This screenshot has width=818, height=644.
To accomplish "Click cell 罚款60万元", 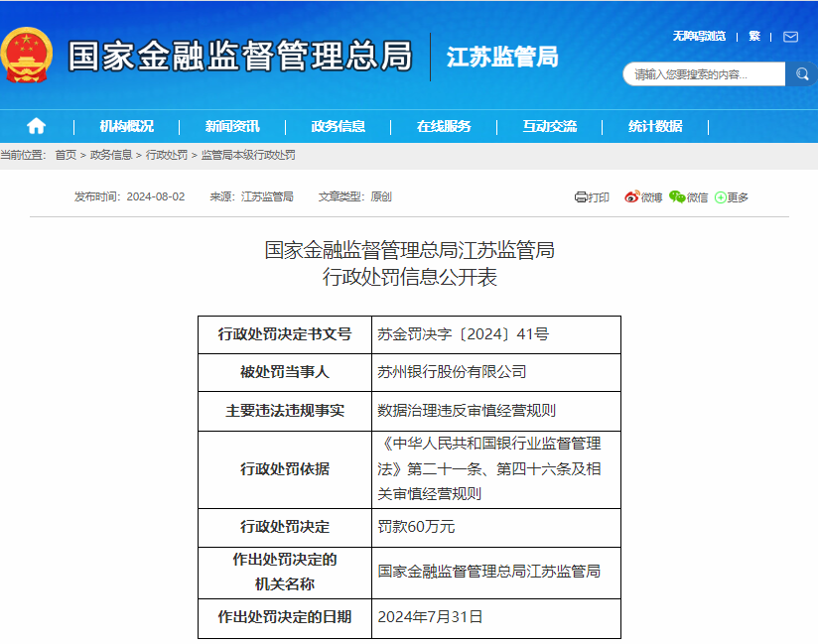I will click(x=496, y=527).
